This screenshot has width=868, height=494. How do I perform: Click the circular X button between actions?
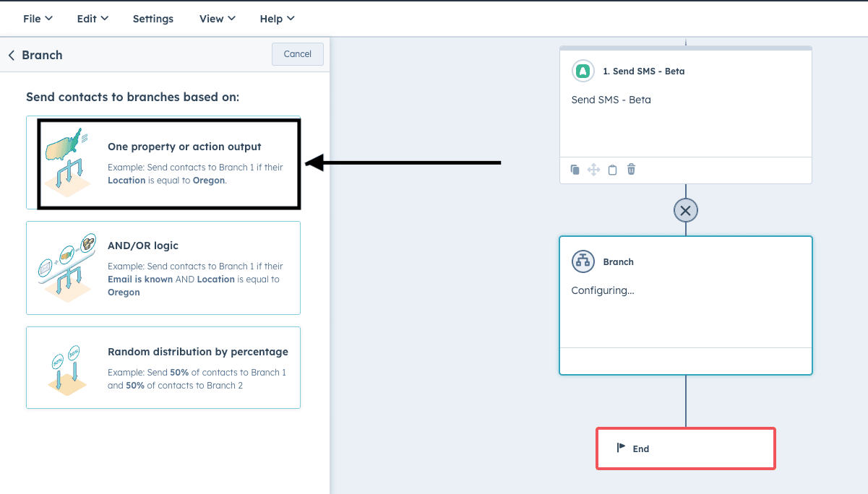pyautogui.click(x=685, y=211)
